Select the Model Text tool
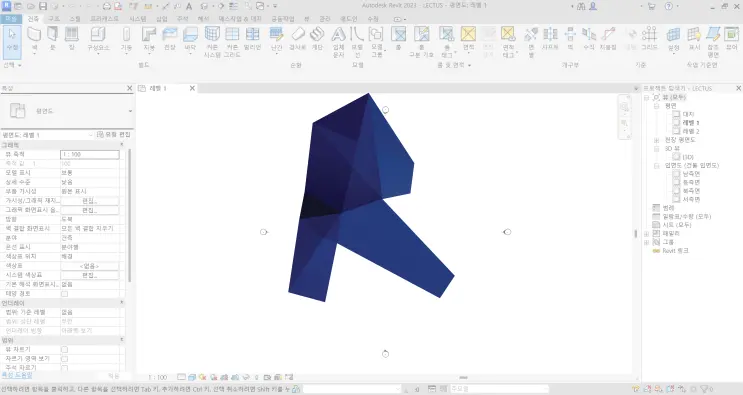 tap(338, 42)
